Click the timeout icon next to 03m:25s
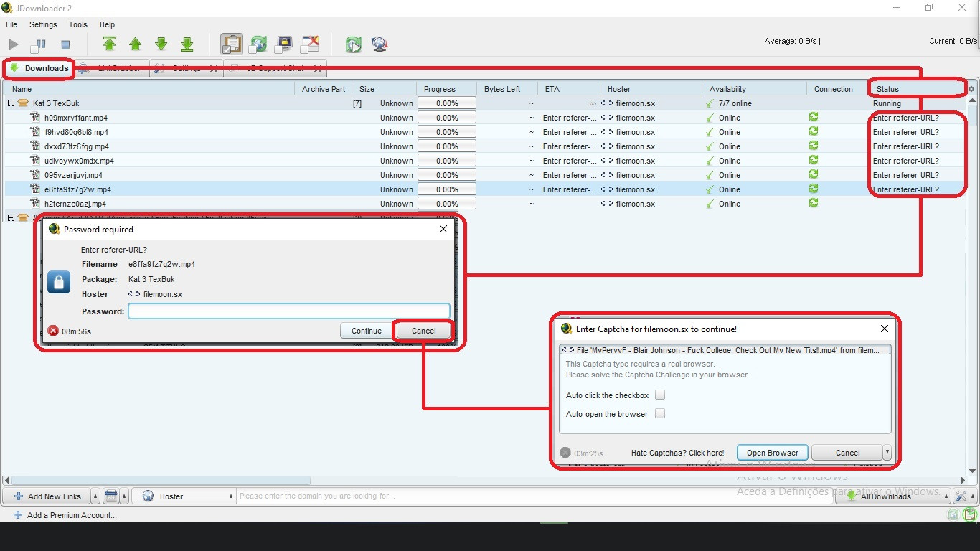Image resolution: width=980 pixels, height=551 pixels. pos(565,453)
